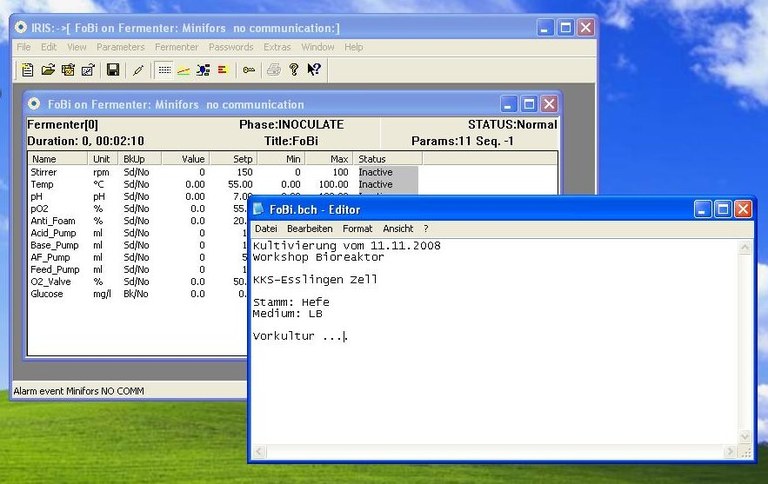Select the O2_Valve parameter row name
Screen dimensions: 768x484
click(50, 282)
